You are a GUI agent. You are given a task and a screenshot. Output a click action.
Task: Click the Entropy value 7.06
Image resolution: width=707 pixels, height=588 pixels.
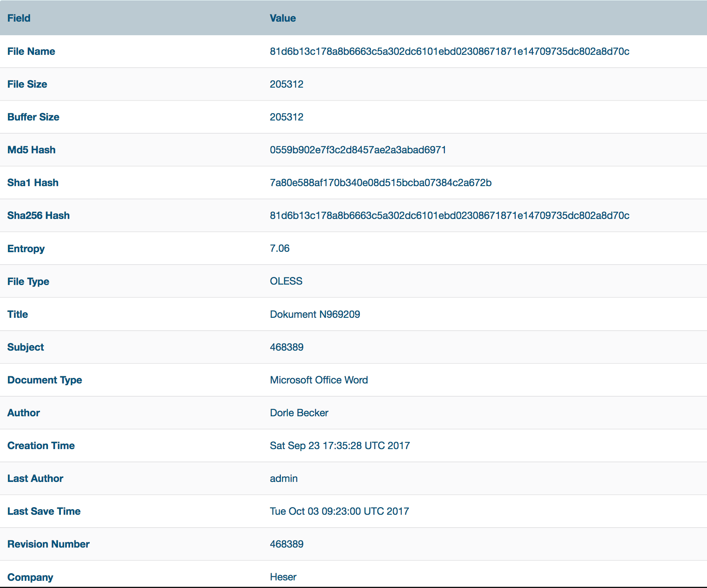279,249
